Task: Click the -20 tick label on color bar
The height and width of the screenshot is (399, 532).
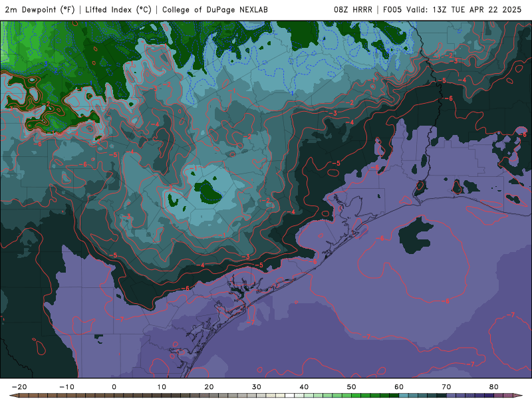Action: pos(19,387)
